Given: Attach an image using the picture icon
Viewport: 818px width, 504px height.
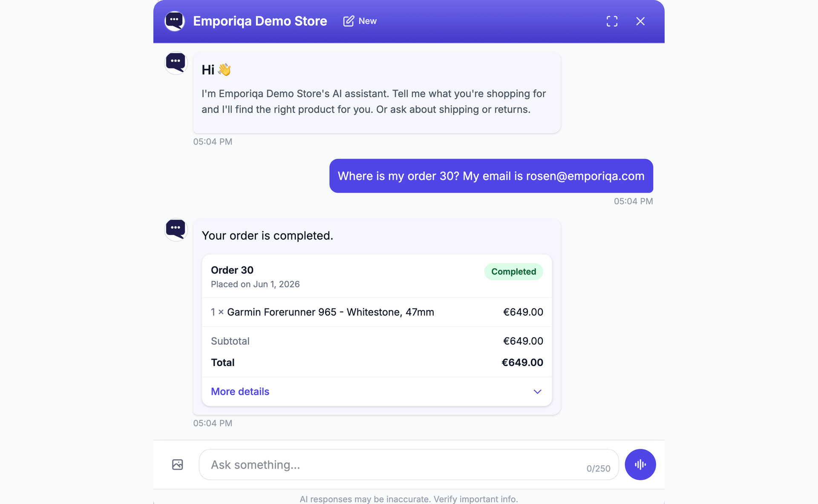Looking at the screenshot, I should [178, 464].
